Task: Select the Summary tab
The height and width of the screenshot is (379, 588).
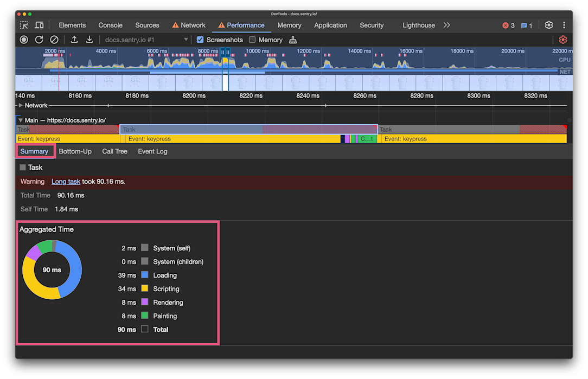Action: point(34,151)
